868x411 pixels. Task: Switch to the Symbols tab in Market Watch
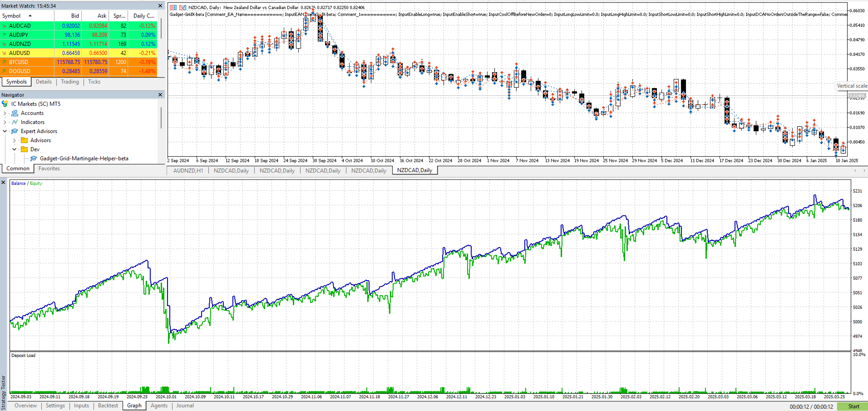click(x=16, y=82)
